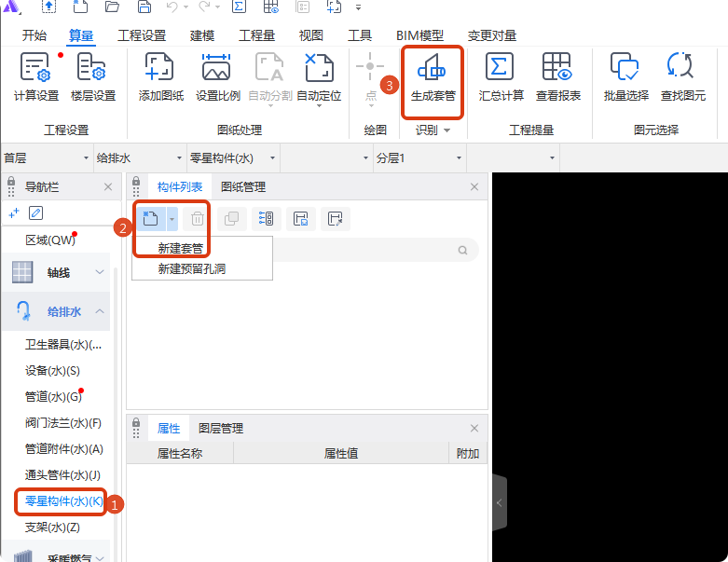Switch to the 图纸管理 tab
The height and width of the screenshot is (562, 728).
pos(243,187)
